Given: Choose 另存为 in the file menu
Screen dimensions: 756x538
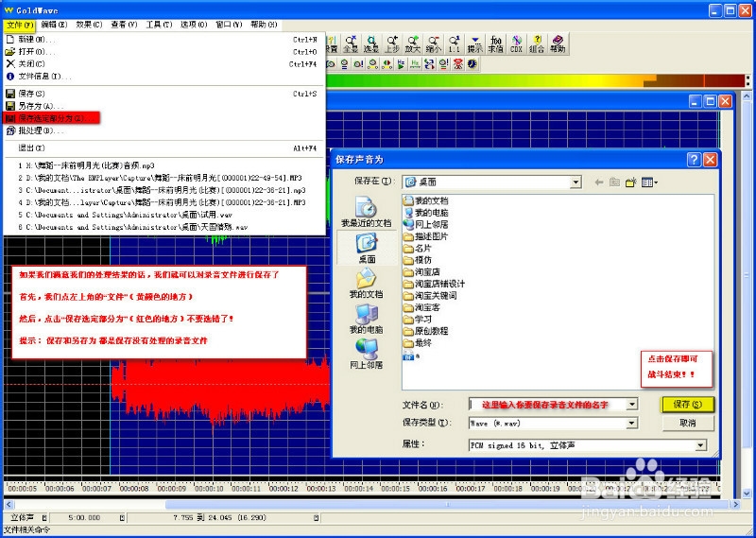Looking at the screenshot, I should 163,106.
